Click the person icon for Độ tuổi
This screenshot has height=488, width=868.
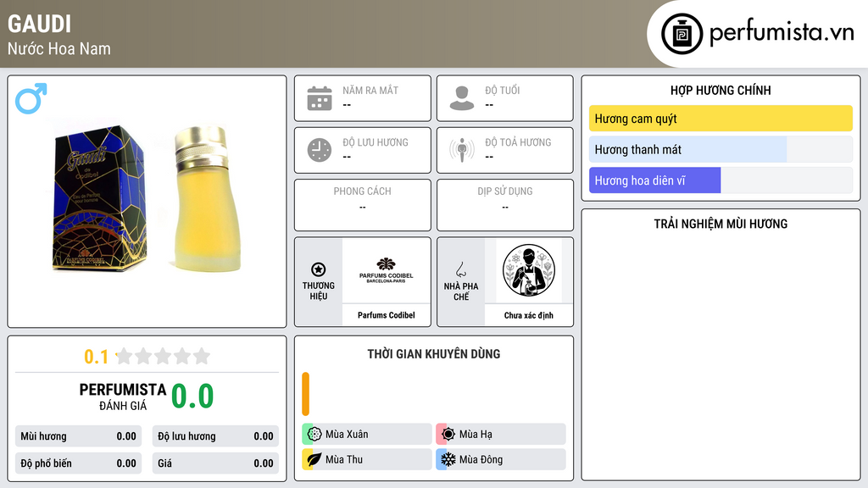462,98
